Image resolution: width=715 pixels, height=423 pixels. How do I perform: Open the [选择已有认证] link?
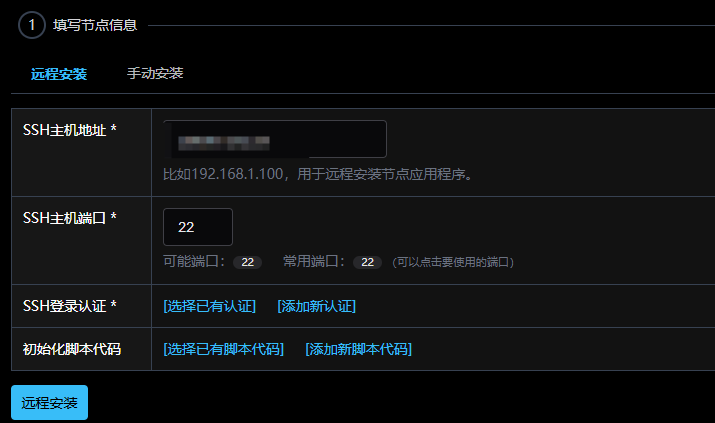point(210,306)
